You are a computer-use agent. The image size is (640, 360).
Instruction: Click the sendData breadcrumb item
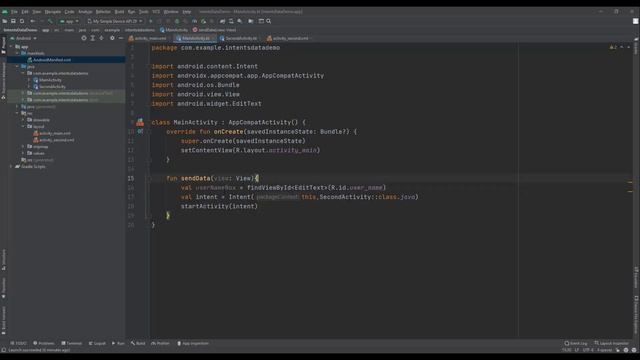[x=214, y=30]
